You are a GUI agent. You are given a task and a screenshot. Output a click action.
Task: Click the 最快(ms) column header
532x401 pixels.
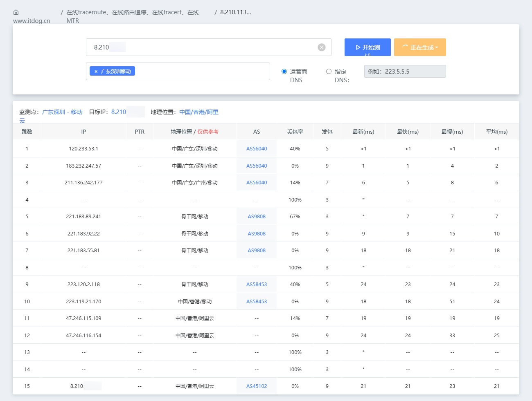pos(408,132)
